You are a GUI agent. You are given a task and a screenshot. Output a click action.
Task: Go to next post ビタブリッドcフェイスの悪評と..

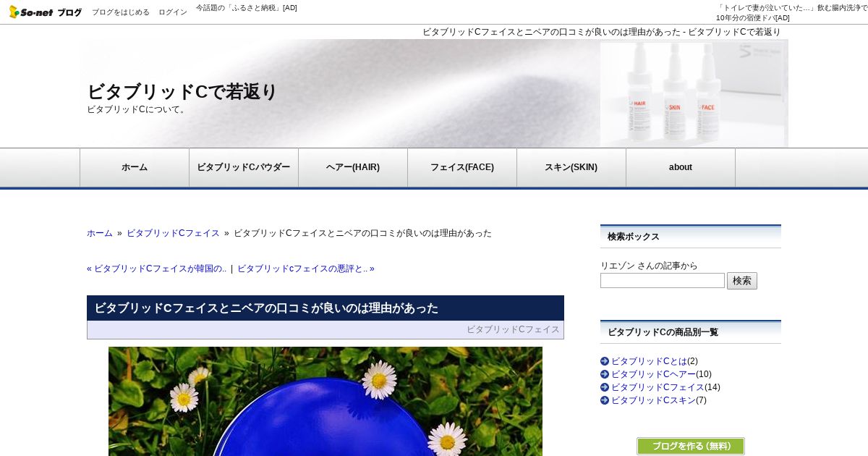pos(306,269)
